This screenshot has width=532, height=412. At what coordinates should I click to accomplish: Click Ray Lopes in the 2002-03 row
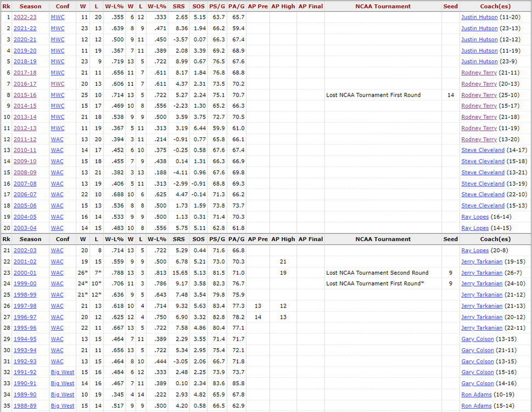(x=475, y=250)
